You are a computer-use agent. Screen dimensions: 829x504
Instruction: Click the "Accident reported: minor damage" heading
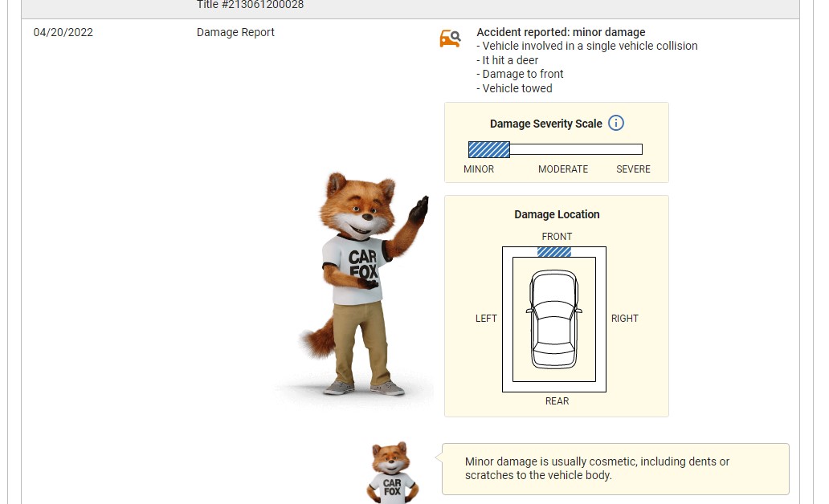tap(561, 33)
